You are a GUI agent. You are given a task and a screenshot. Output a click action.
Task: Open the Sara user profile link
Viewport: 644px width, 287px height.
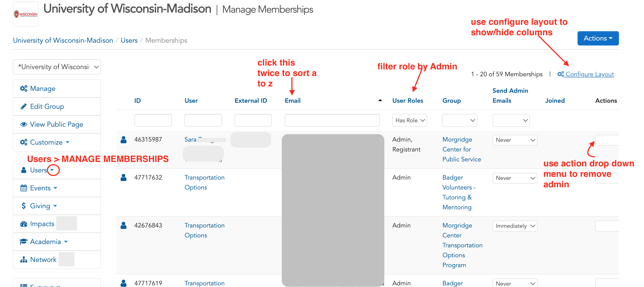(190, 140)
